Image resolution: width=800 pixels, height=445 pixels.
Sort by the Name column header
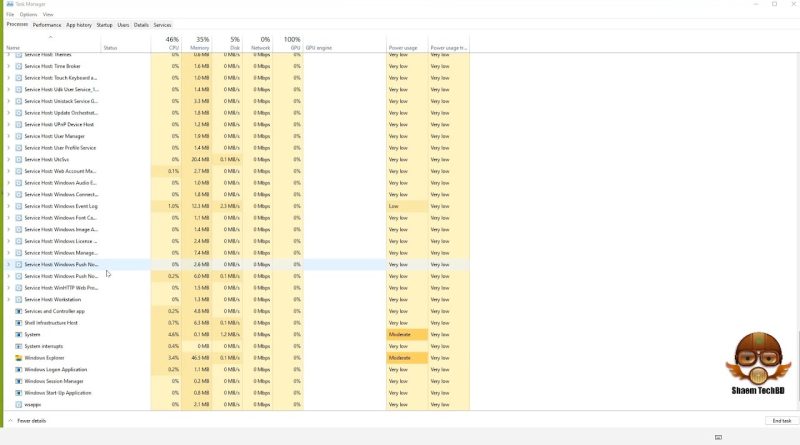[x=53, y=43]
